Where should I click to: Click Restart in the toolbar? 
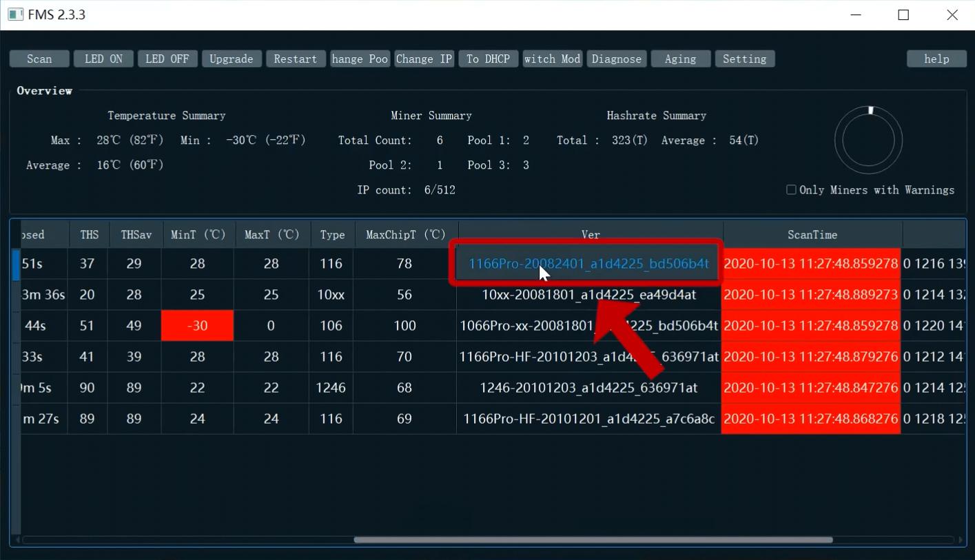[x=295, y=59]
